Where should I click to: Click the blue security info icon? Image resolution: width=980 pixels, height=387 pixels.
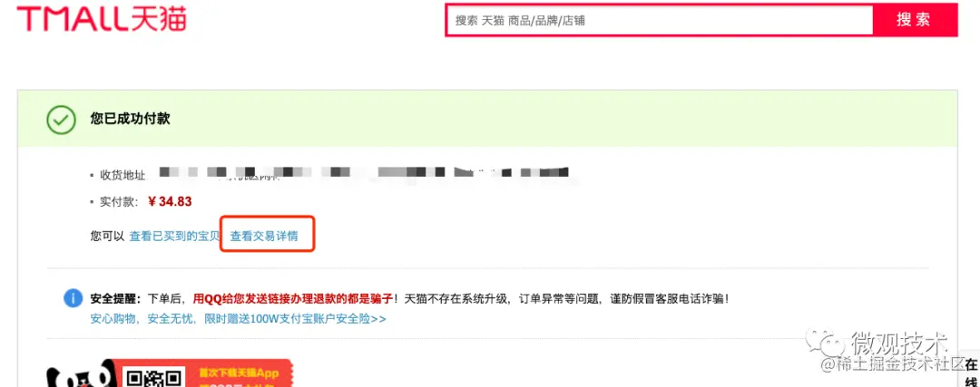click(x=73, y=298)
